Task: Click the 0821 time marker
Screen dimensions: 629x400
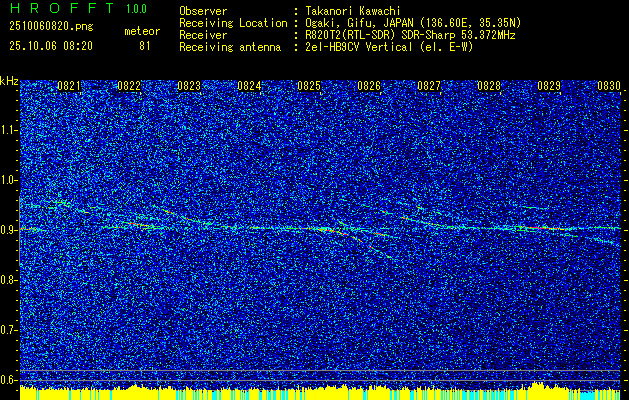Action: pyautogui.click(x=69, y=86)
